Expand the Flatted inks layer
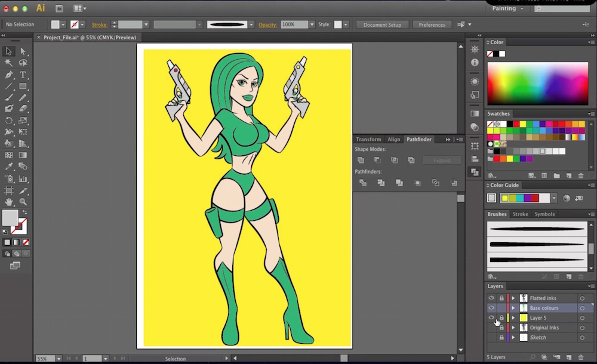This screenshot has width=597, height=364. pos(513,298)
